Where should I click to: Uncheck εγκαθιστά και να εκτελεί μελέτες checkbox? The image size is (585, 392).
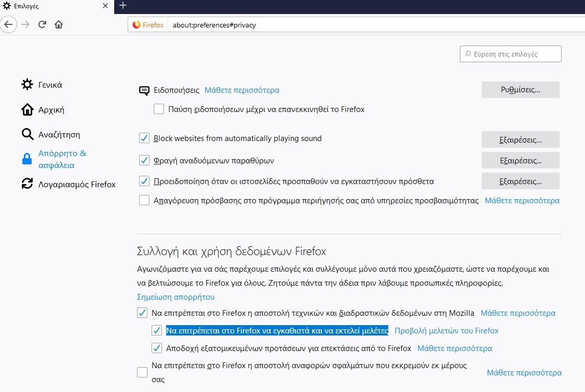pos(157,330)
